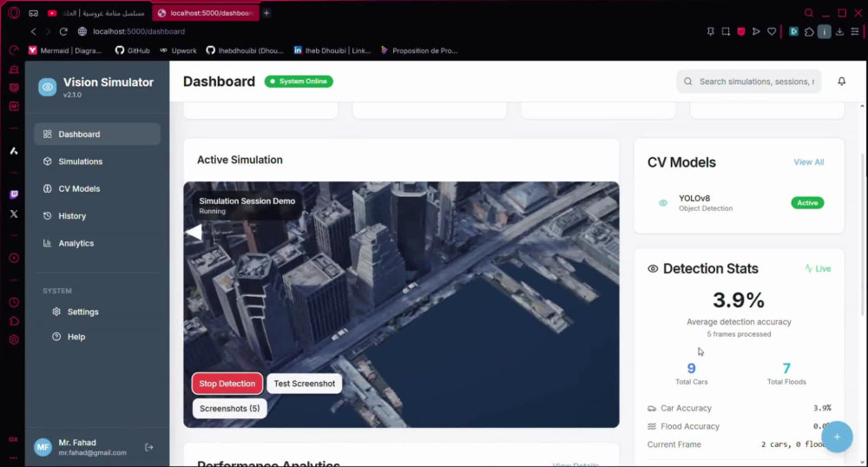Image resolution: width=868 pixels, height=467 pixels.
Task: Click the Total Floods count 7
Action: [786, 368]
